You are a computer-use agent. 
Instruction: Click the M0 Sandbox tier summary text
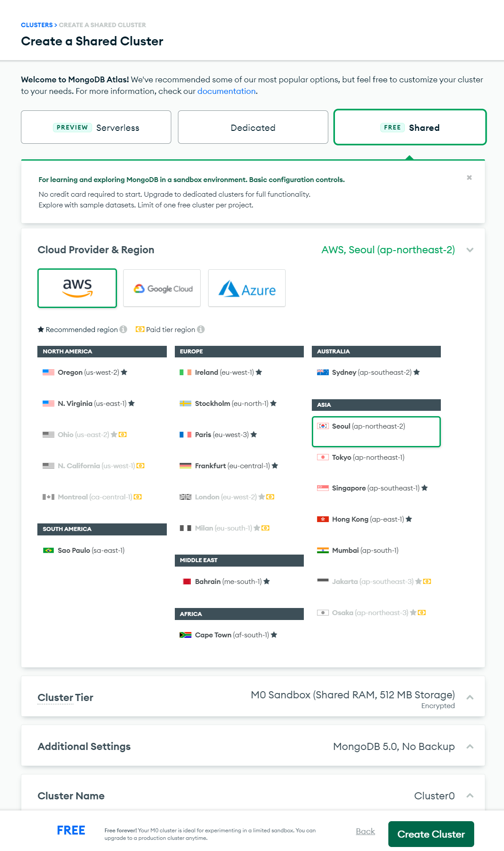pos(353,695)
